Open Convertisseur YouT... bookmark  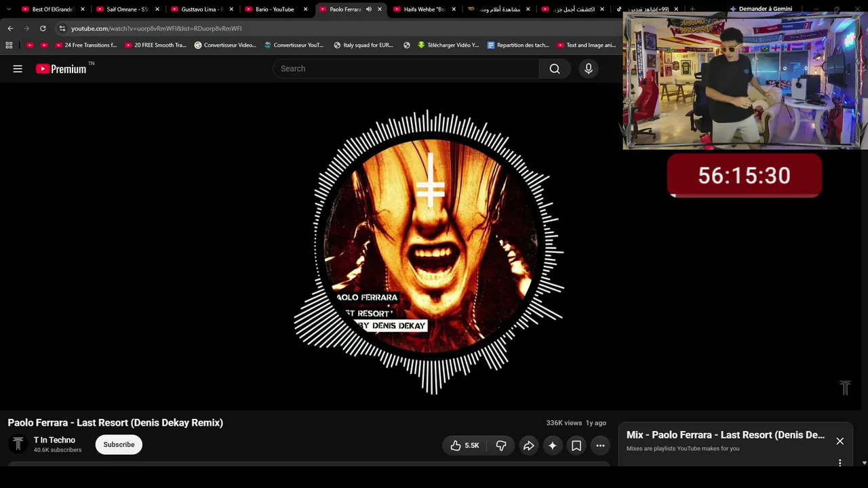(294, 45)
